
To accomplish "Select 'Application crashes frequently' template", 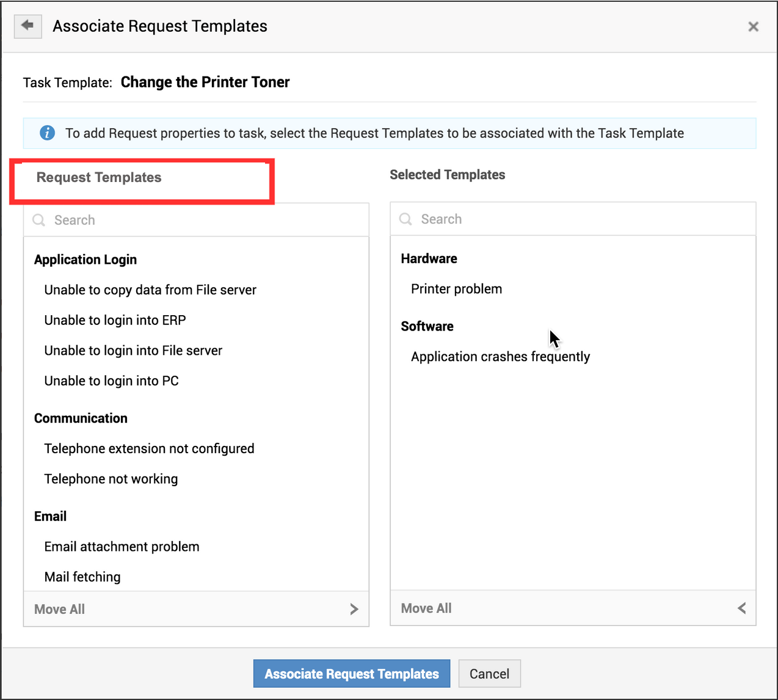I will point(500,357).
